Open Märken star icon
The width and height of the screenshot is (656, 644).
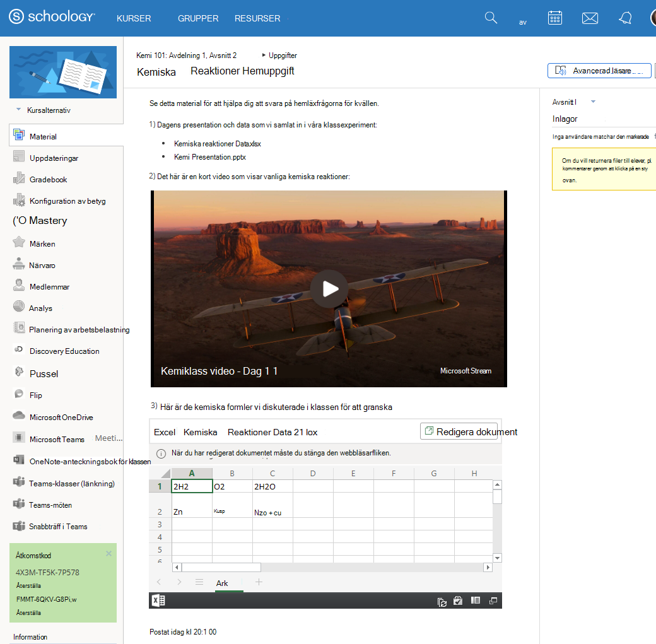tap(19, 242)
